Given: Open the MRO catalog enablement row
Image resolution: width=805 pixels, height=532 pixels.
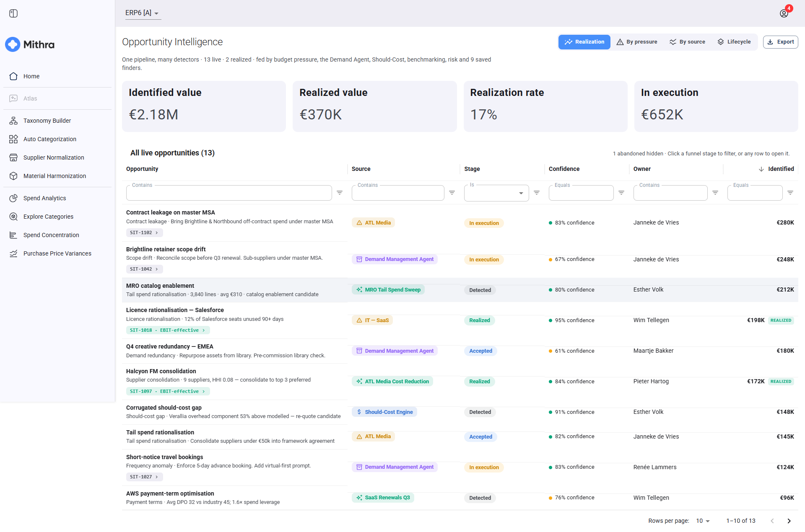Looking at the screenshot, I should 460,290.
